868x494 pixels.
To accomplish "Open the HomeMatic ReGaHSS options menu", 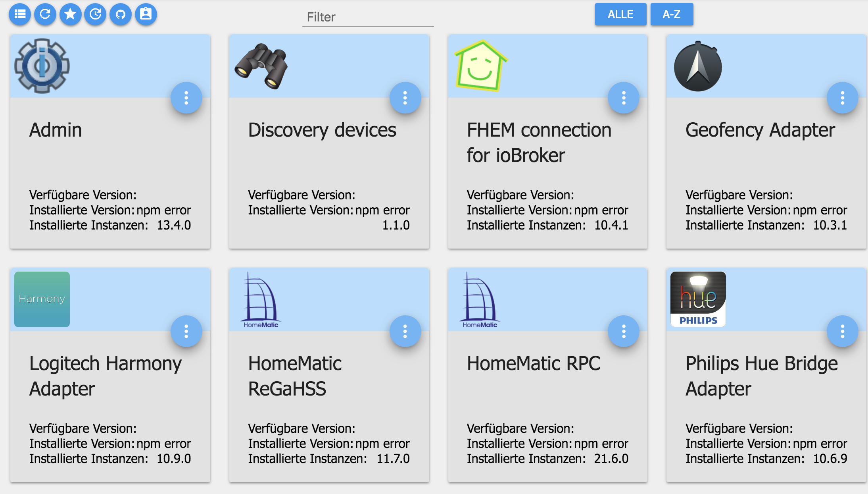I will [405, 331].
